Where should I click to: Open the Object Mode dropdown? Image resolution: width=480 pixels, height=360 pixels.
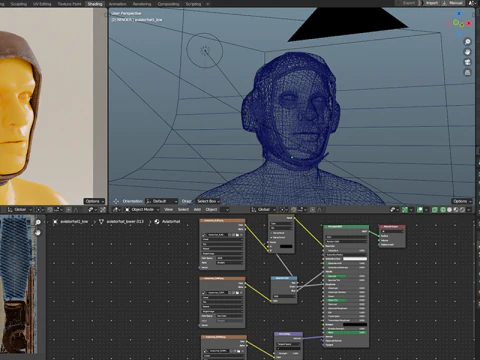pyautogui.click(x=142, y=210)
